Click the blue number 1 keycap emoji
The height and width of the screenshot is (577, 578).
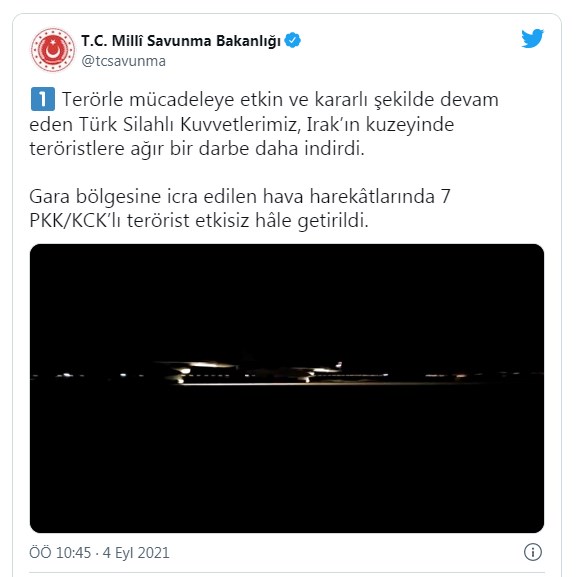(43, 99)
